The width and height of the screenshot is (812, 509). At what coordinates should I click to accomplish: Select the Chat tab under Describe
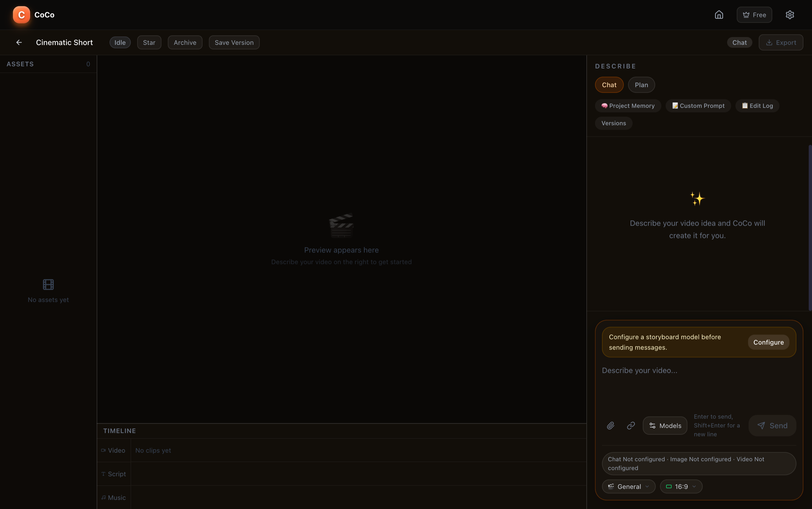609,85
